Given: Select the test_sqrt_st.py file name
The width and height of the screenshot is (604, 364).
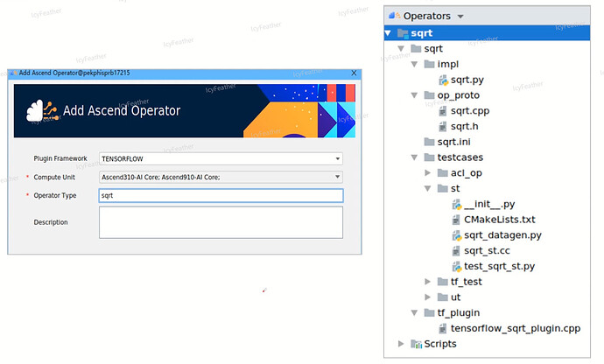Looking at the screenshot, I should coord(499,267).
